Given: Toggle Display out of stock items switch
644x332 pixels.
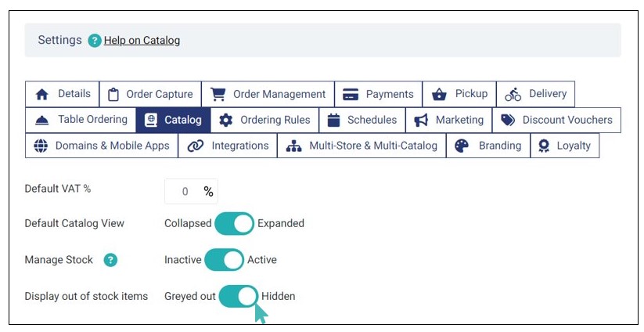Looking at the screenshot, I should point(238,296).
